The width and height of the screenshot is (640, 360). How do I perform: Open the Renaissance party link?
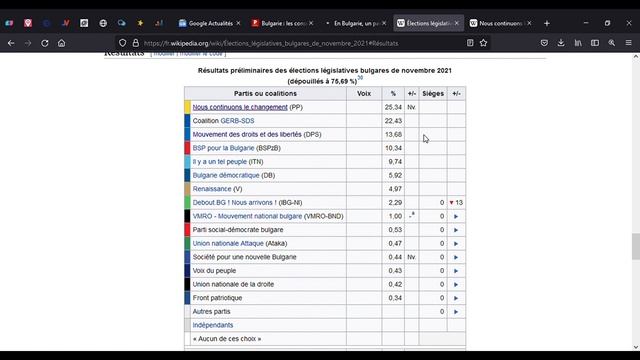pos(212,189)
